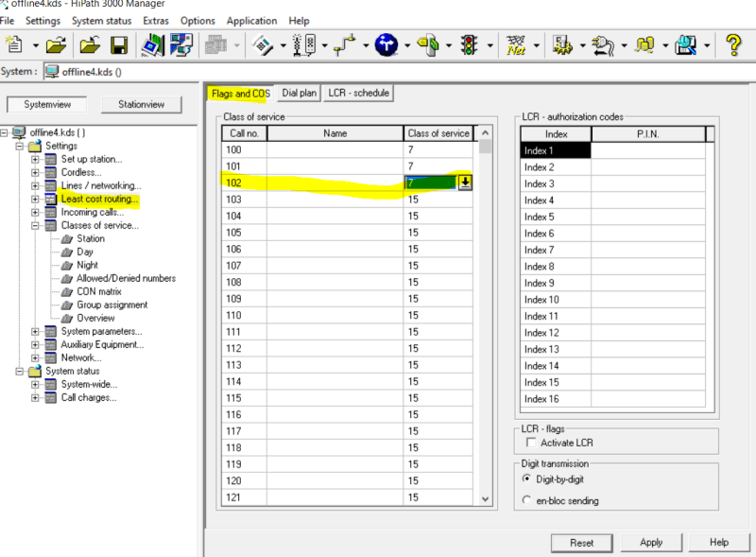Select the Flags and COS tab
This screenshot has height=557, width=756.
coord(241,94)
